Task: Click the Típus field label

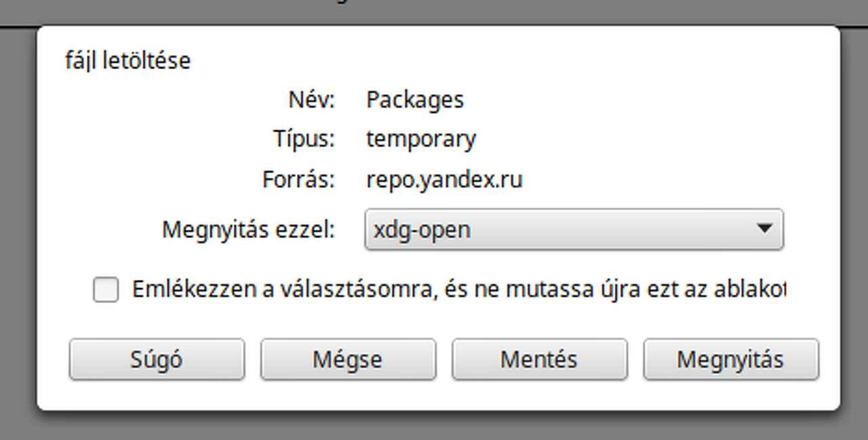Action: 304,139
